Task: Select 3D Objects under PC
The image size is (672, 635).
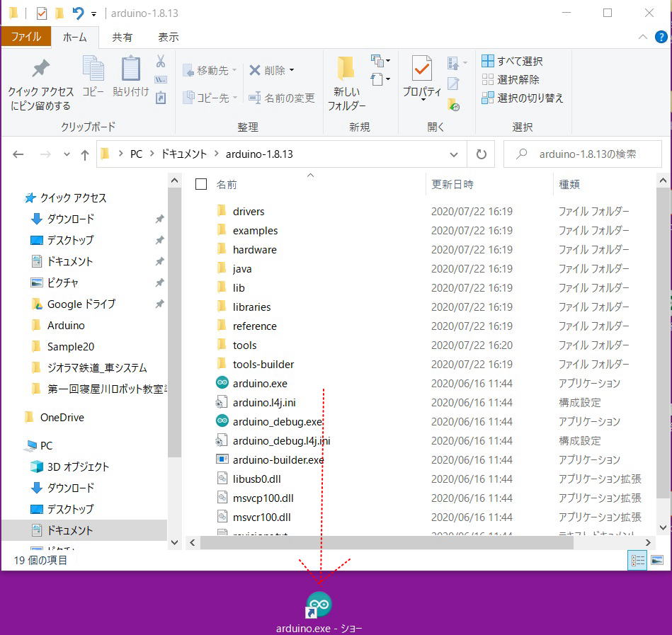Action: tap(70, 467)
